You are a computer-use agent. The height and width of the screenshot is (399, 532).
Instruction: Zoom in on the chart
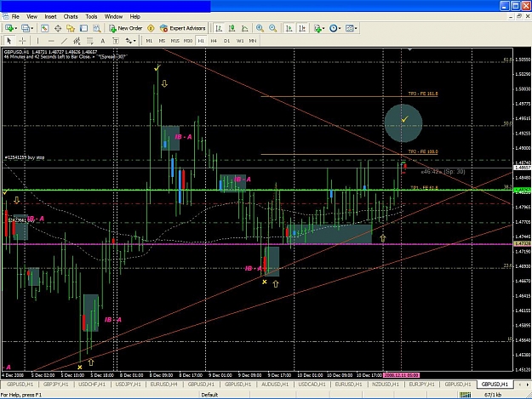(260, 28)
